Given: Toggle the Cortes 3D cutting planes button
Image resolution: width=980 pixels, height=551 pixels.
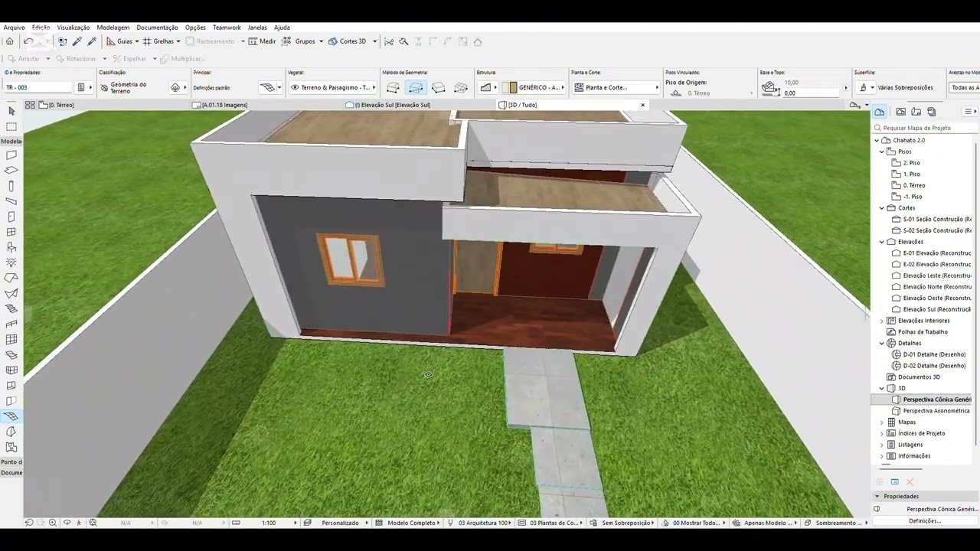Looking at the screenshot, I should 348,41.
